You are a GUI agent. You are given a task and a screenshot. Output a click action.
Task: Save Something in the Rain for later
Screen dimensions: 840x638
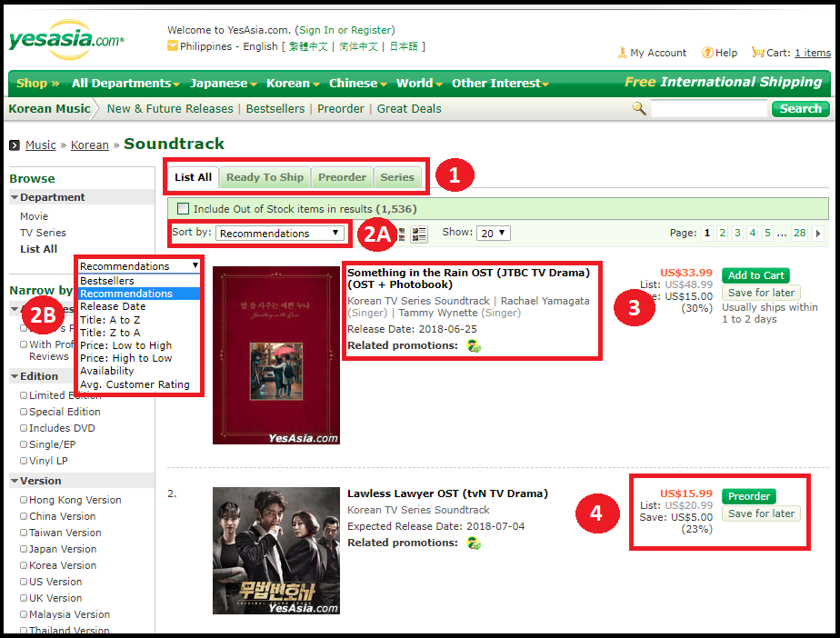[761, 293]
